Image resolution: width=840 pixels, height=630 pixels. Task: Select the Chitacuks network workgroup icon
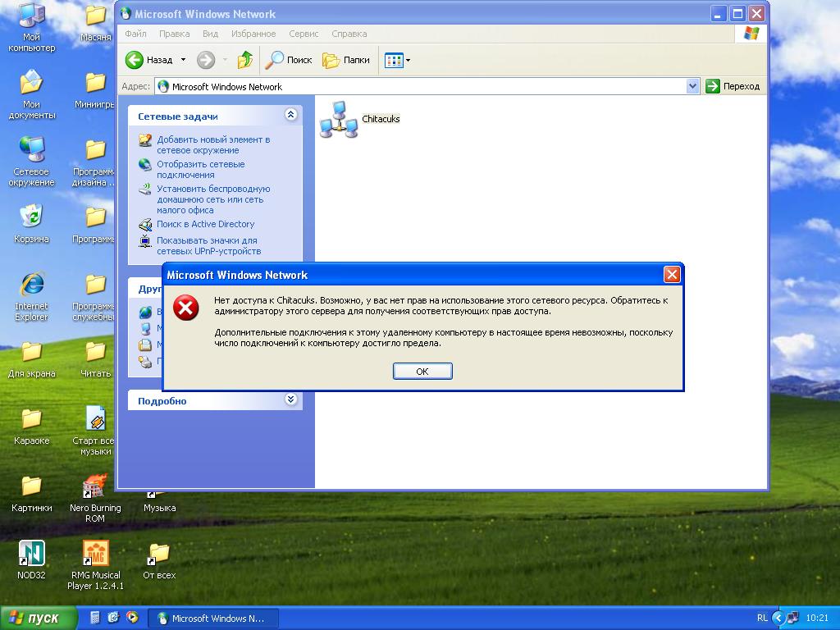[359, 120]
